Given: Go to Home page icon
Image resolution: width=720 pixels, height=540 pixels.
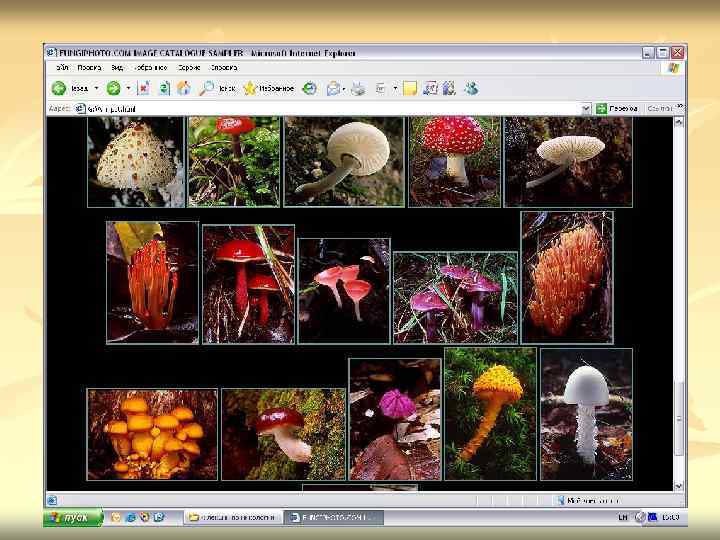Looking at the screenshot, I should point(184,88).
